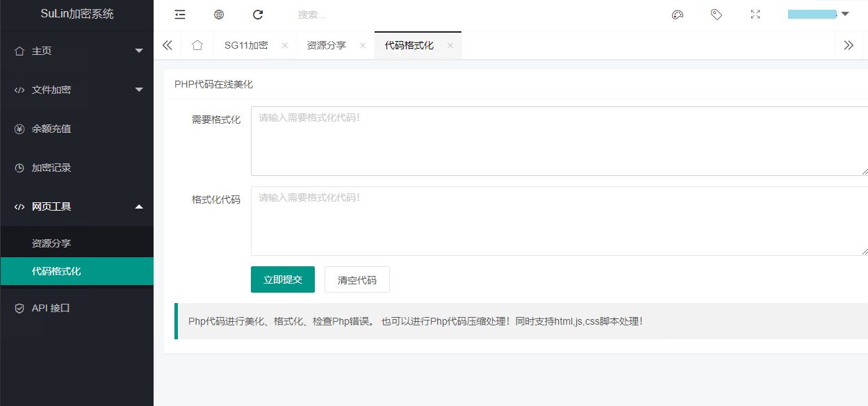Click the refresh icon in top bar
This screenshot has width=868, height=406.
[258, 15]
